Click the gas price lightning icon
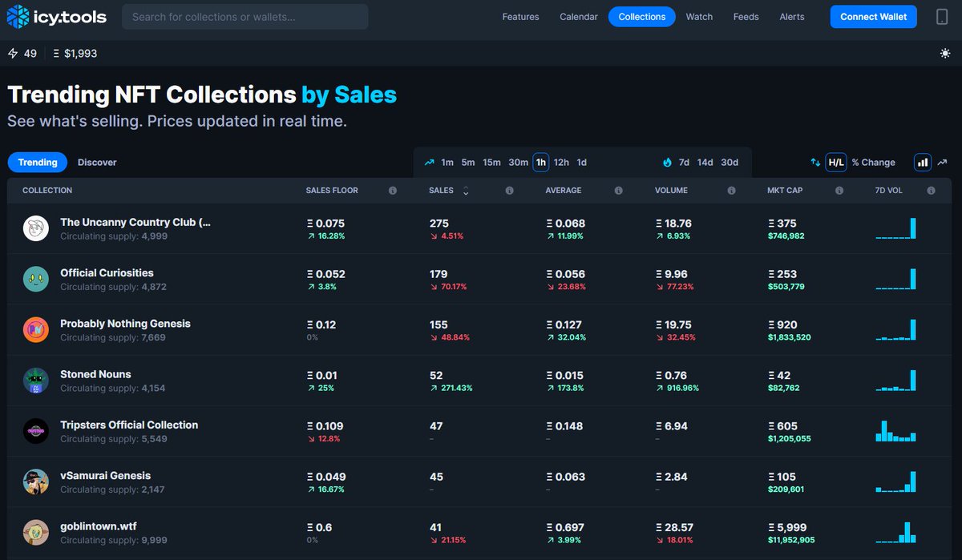Screen dimensions: 962x560 (x=11, y=53)
